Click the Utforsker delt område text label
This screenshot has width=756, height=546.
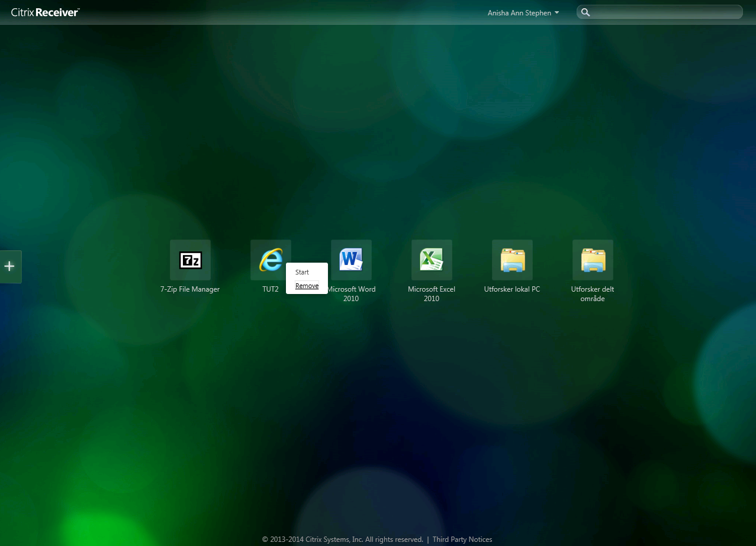tap(593, 294)
